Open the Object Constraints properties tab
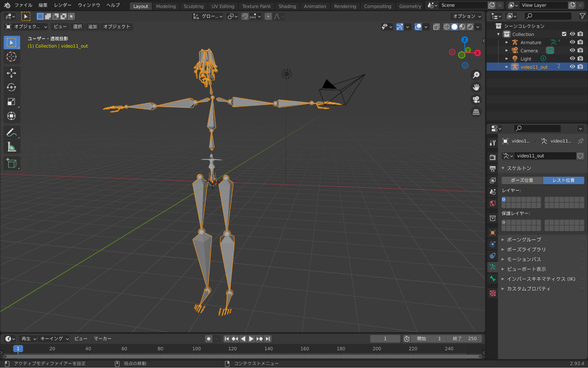Viewport: 588px width, 368px height. (493, 256)
